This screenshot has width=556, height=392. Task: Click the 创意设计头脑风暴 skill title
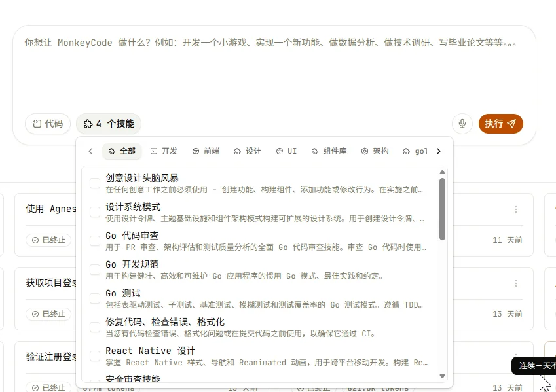(x=142, y=178)
